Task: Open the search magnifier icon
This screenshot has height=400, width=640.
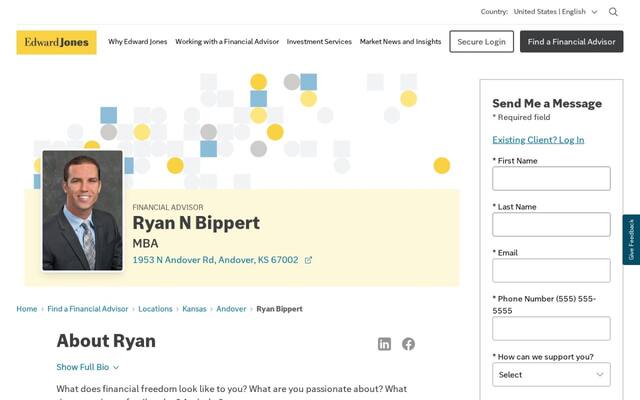Action: (613, 12)
